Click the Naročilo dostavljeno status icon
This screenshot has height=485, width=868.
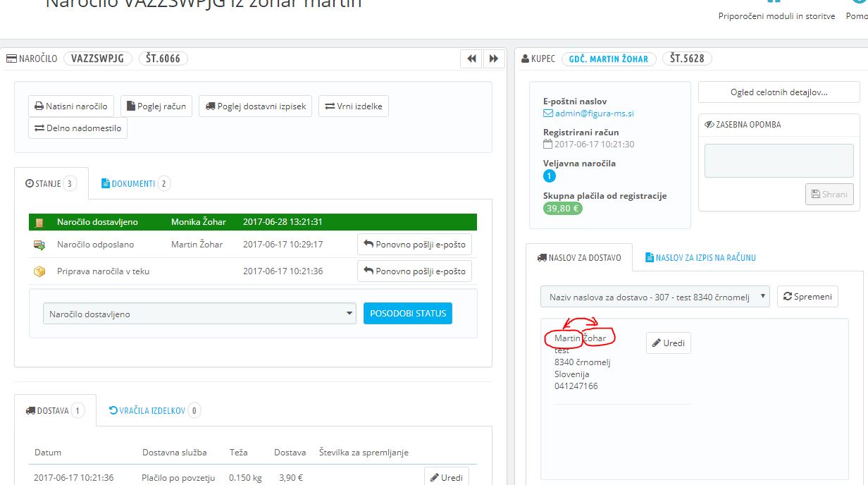tap(39, 222)
